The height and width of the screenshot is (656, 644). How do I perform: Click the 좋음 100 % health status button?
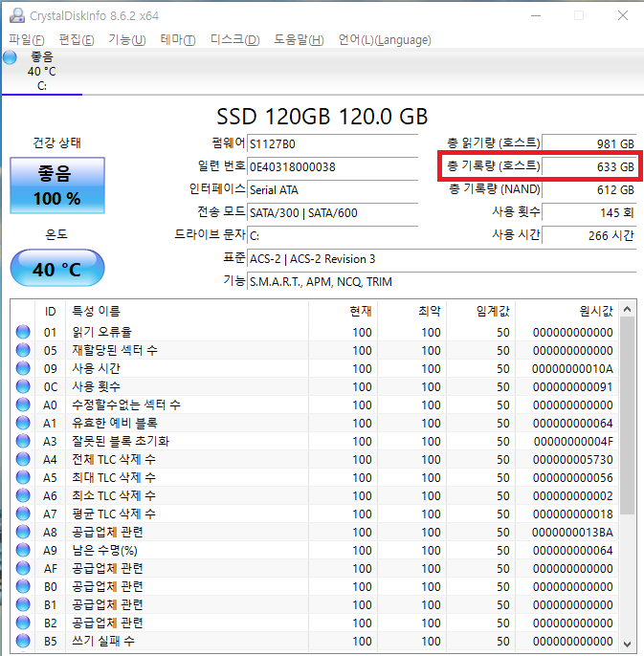57,186
